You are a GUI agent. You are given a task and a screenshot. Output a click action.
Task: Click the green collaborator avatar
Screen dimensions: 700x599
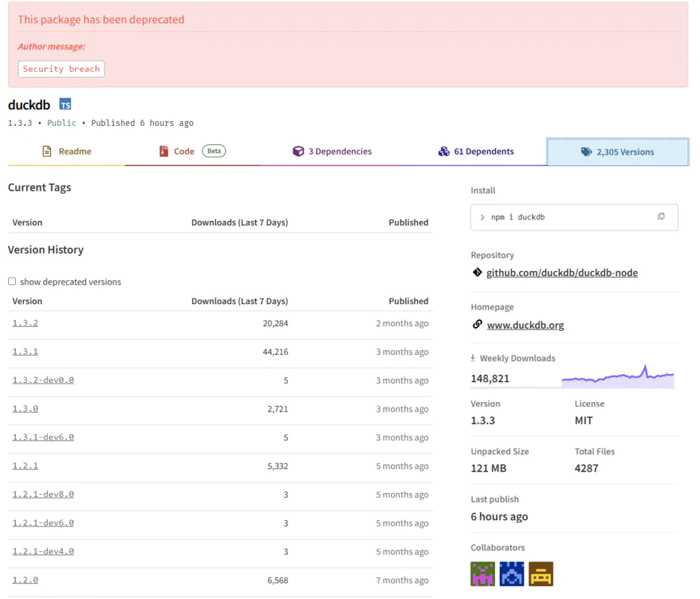(x=483, y=574)
